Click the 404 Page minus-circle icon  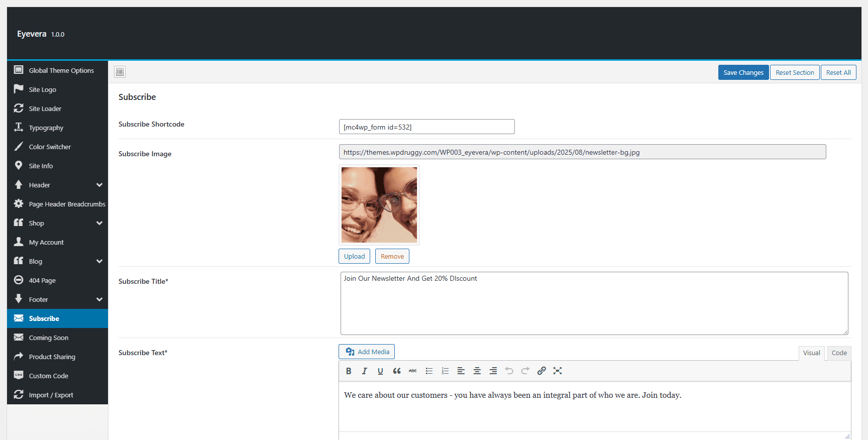point(19,280)
